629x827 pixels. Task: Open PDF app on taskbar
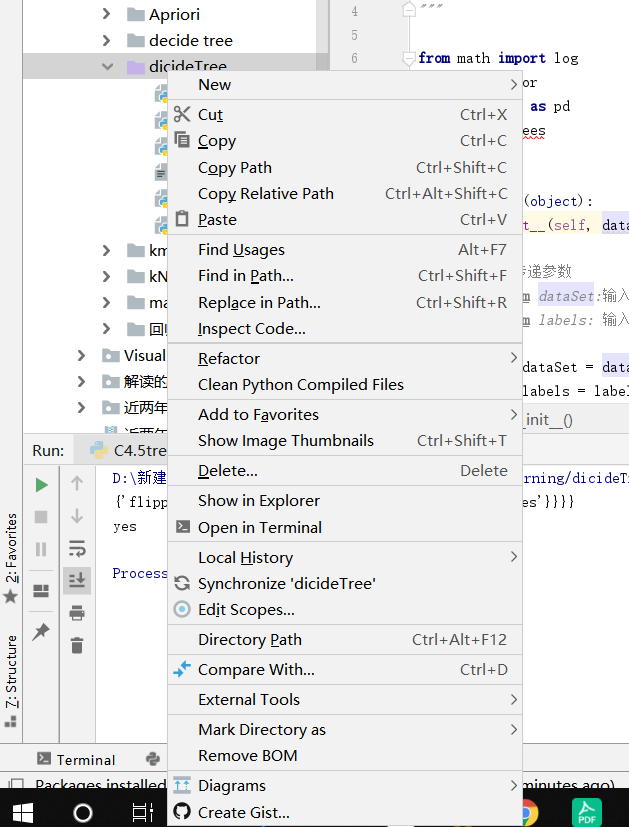[x=587, y=812]
